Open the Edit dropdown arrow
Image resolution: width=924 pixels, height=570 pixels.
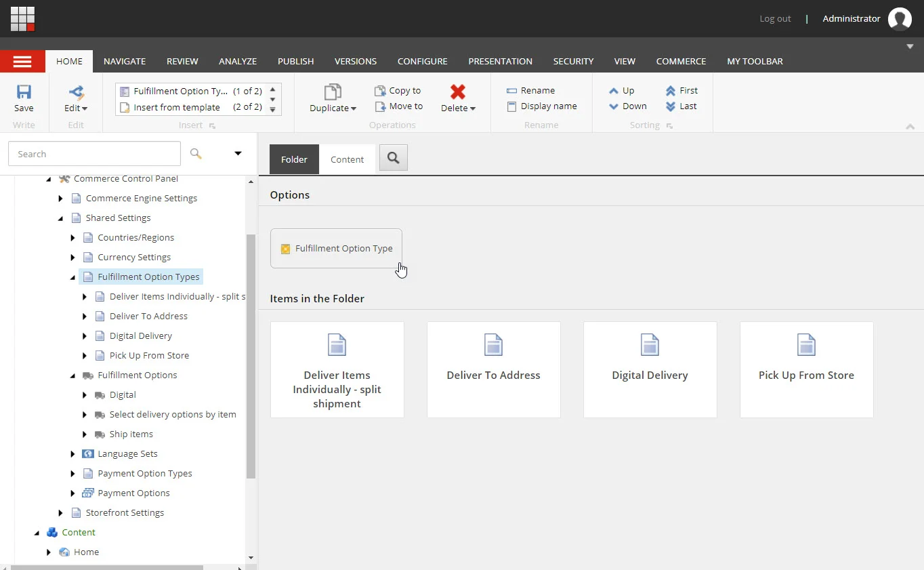pos(85,108)
